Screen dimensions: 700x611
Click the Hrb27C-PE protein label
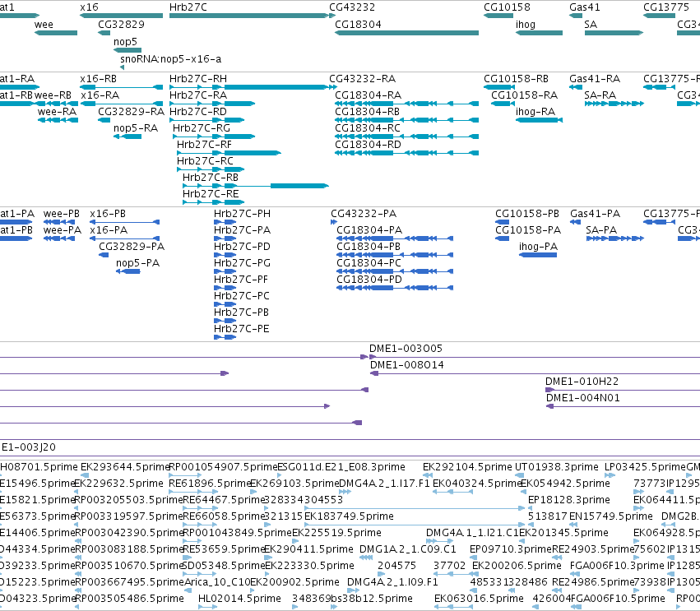pyautogui.click(x=242, y=329)
